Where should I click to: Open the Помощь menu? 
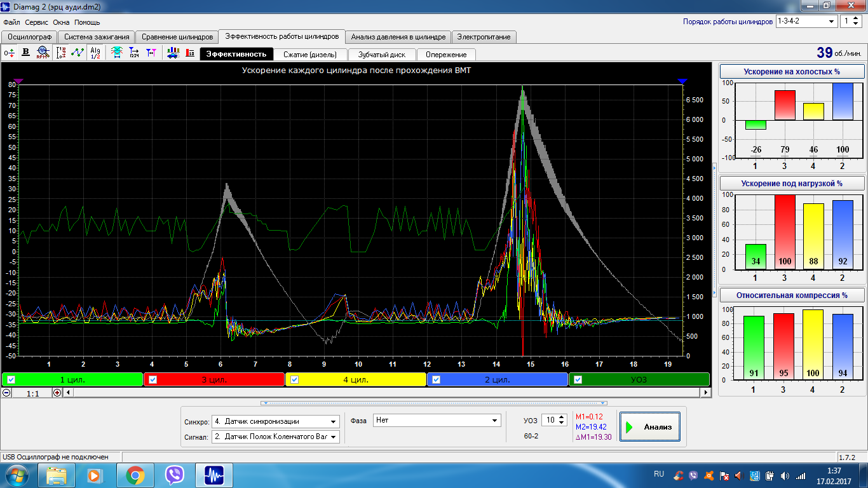87,22
